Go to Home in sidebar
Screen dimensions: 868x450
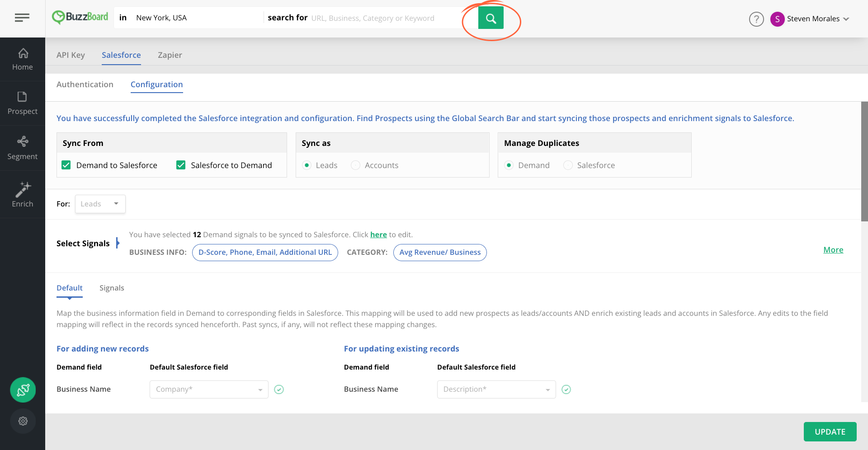point(23,59)
